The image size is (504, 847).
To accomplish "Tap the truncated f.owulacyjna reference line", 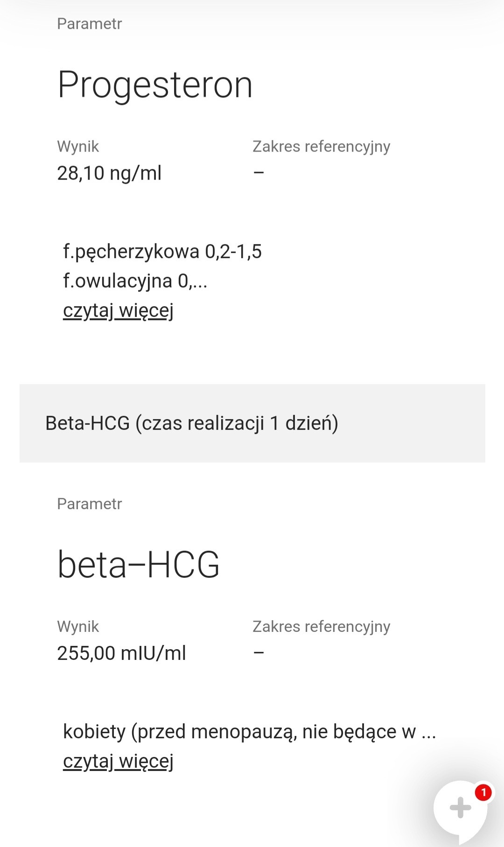I will pyautogui.click(x=135, y=281).
